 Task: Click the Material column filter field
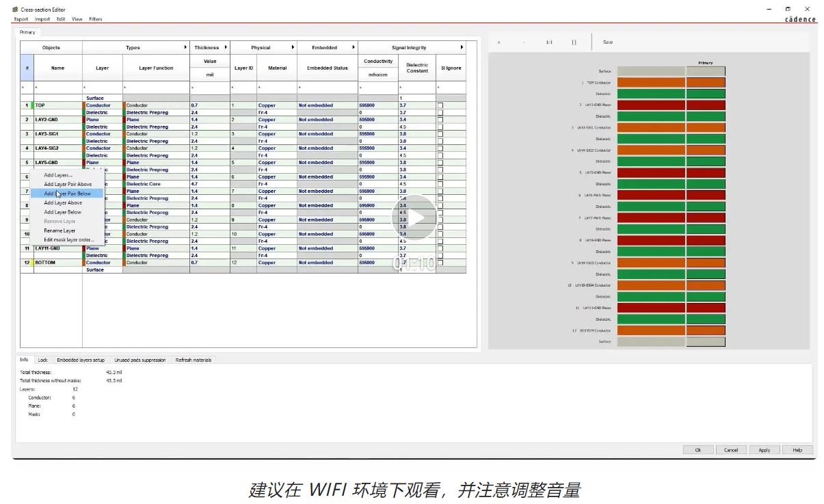coord(277,88)
